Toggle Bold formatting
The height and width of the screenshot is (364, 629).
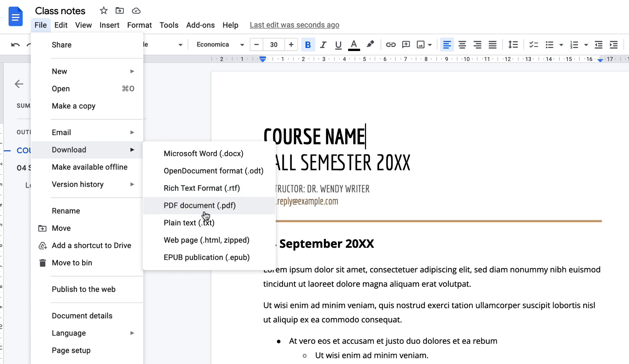point(308,45)
